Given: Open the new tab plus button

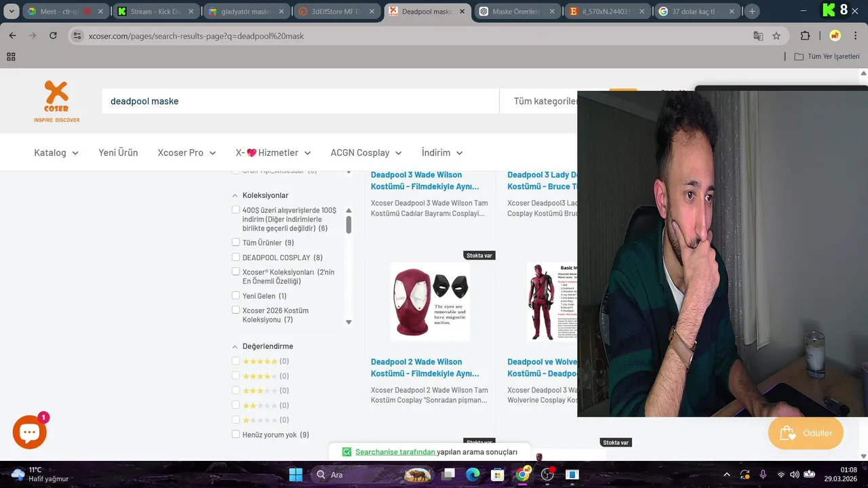Looking at the screenshot, I should (x=752, y=12).
